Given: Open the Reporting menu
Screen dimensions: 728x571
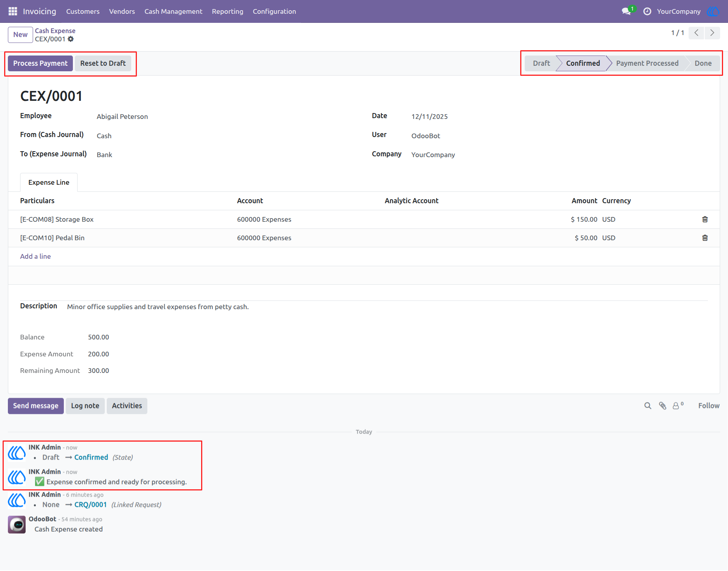Looking at the screenshot, I should [228, 11].
